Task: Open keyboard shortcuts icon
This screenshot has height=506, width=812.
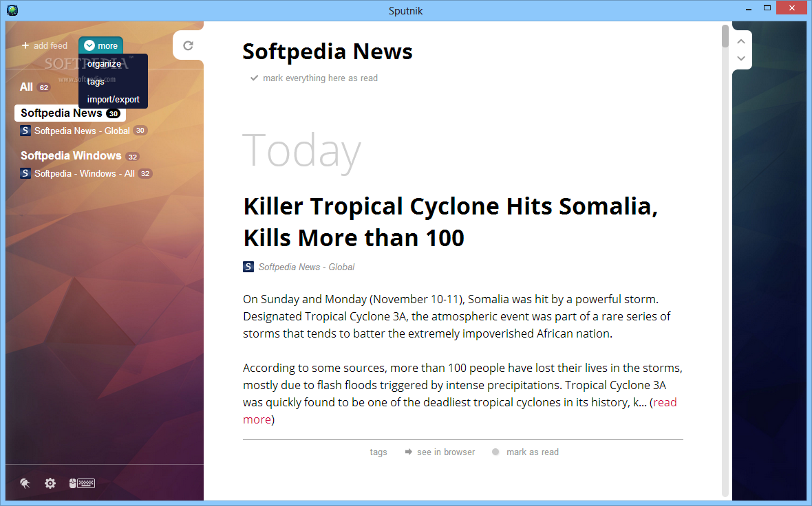Action: 82,483
